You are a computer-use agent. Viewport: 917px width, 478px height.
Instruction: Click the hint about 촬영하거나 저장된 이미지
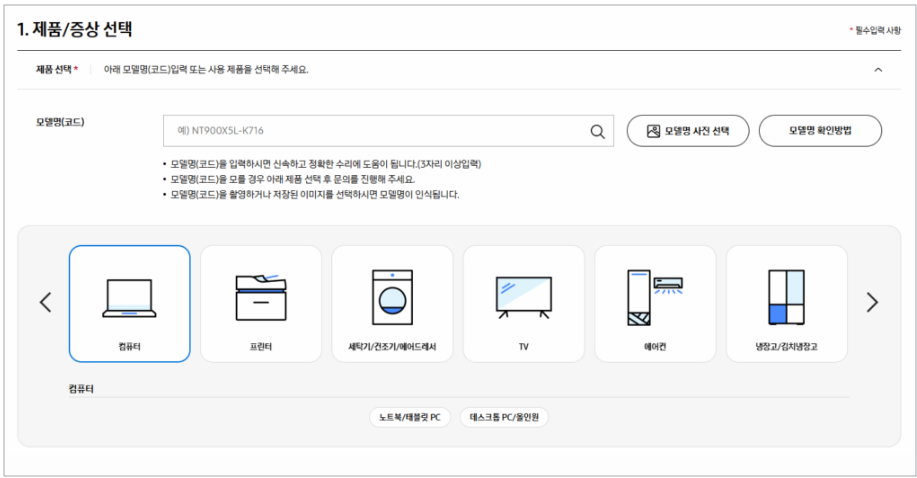[x=315, y=194]
